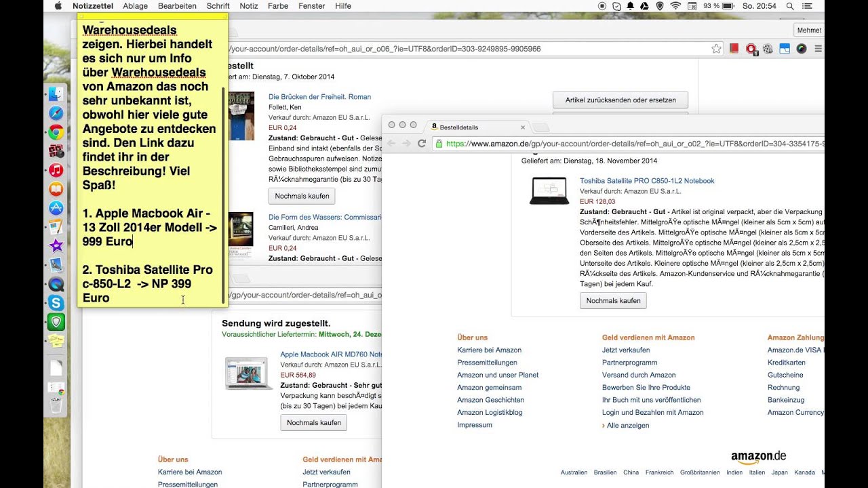
Task: Open the Impressum link
Action: click(x=475, y=425)
